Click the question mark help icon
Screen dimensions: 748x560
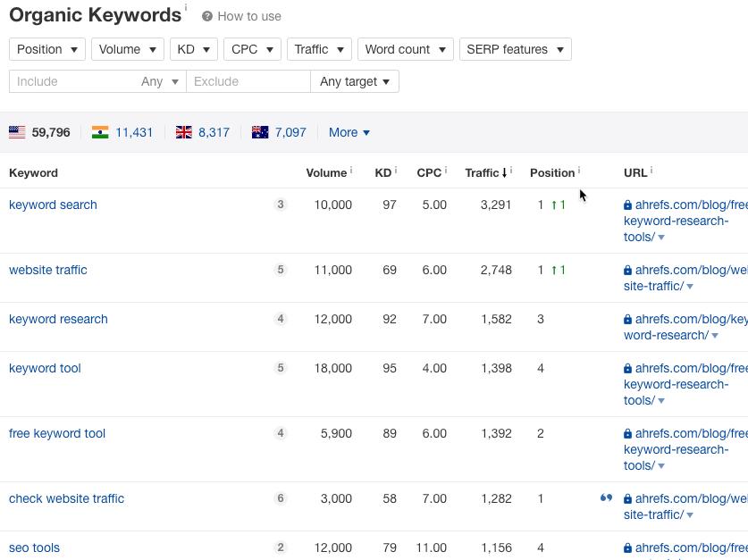207,17
